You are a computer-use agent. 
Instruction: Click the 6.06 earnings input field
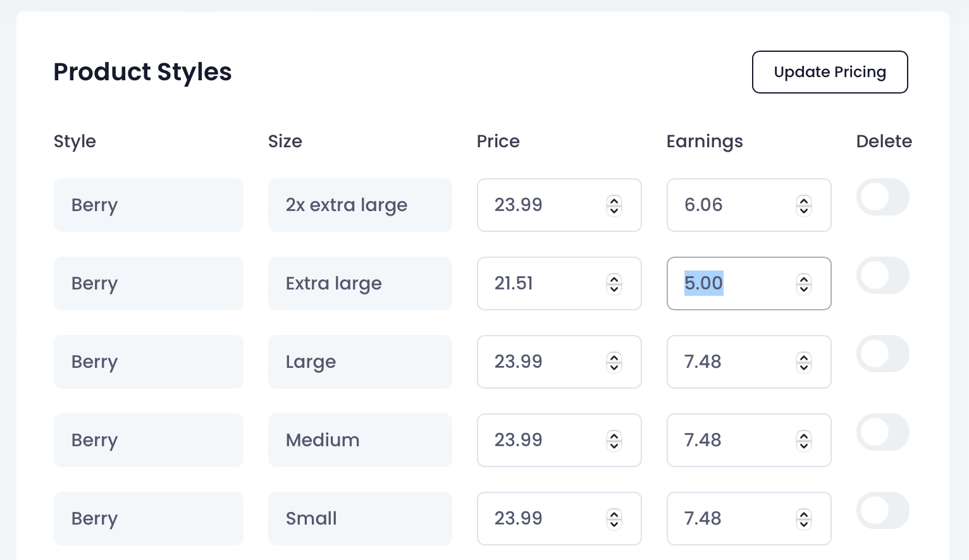(x=749, y=205)
